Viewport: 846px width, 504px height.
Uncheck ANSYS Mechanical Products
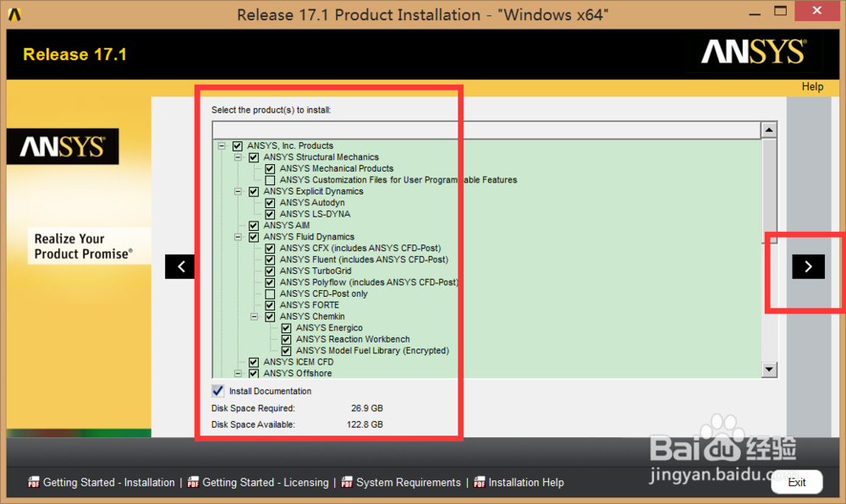270,169
